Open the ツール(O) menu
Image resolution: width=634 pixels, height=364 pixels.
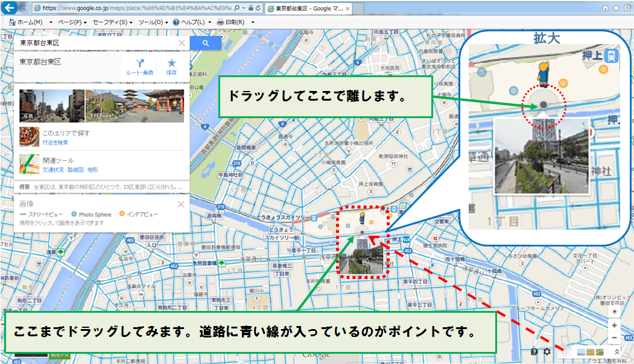[x=153, y=22]
